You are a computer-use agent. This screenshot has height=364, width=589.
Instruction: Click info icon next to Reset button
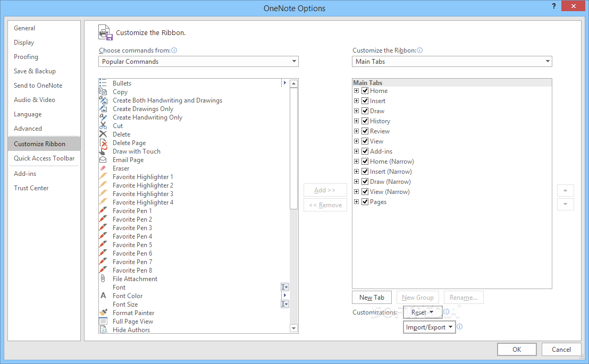pyautogui.click(x=446, y=312)
